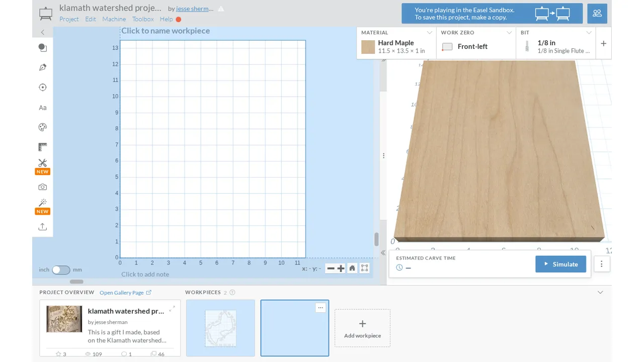Collapse the bottom panel chevron

(600, 293)
